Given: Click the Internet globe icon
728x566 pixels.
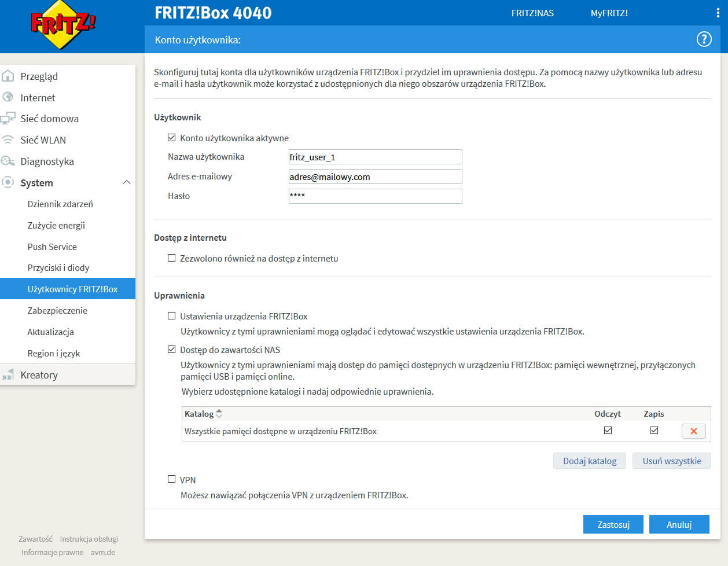Looking at the screenshot, I should (x=8, y=97).
